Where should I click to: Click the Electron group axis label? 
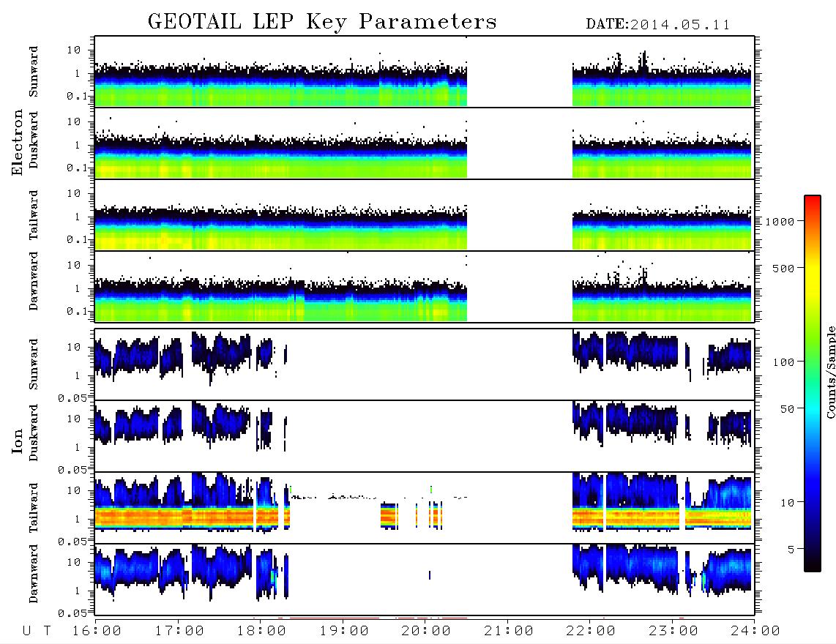coord(17,143)
